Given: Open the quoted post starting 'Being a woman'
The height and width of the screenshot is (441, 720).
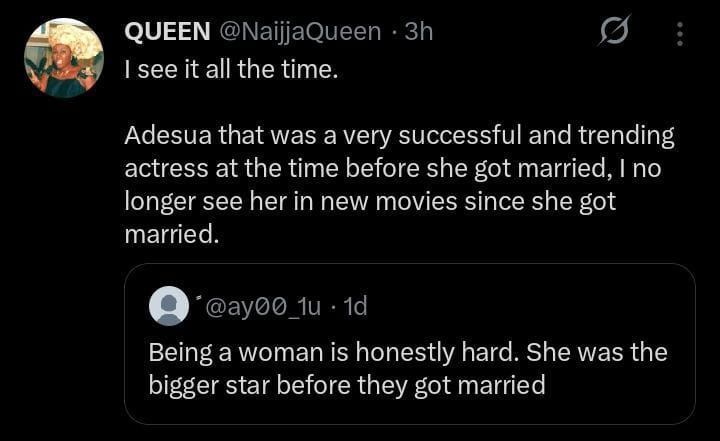Looking at the screenshot, I should tap(408, 368).
